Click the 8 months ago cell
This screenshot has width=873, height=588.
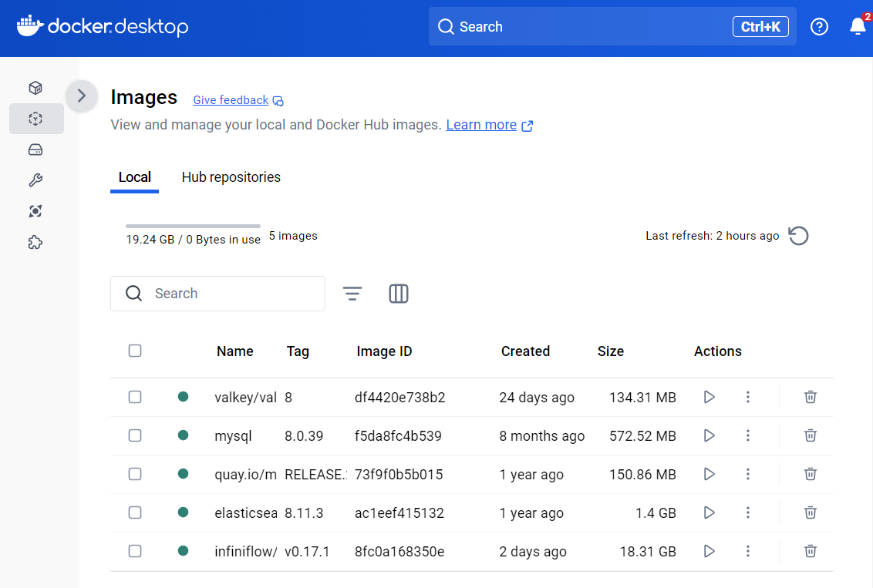pyautogui.click(x=541, y=436)
